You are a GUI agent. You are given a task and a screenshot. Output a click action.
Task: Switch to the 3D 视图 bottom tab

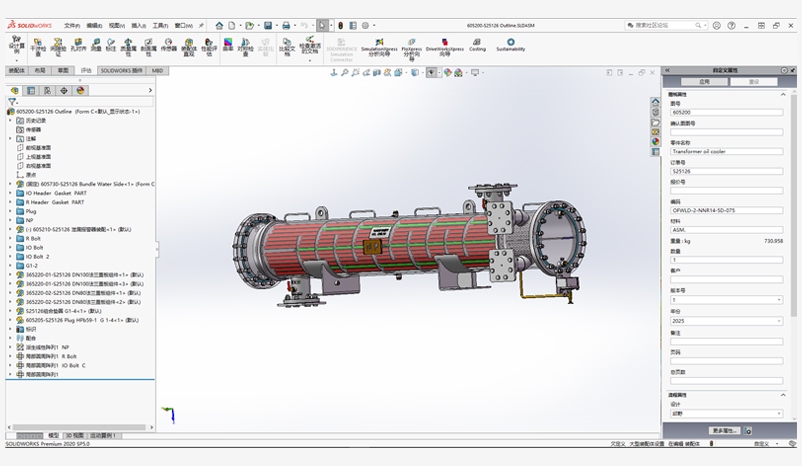74,436
